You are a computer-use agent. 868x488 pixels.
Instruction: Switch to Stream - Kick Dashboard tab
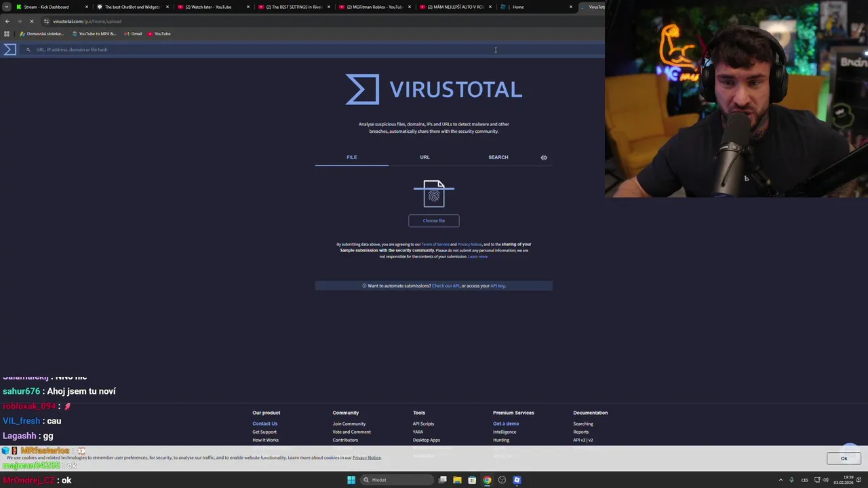pos(52,7)
